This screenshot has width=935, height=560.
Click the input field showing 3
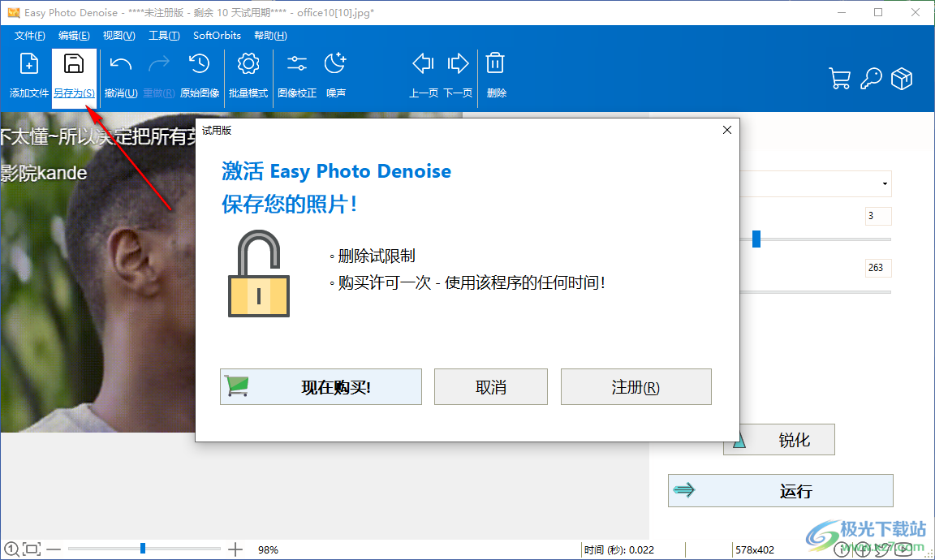point(877,216)
